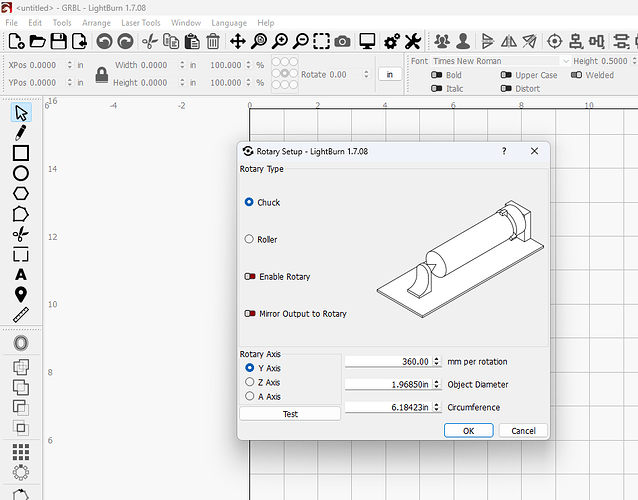
Task: Select the Position Laser marker tool
Action: 21,294
